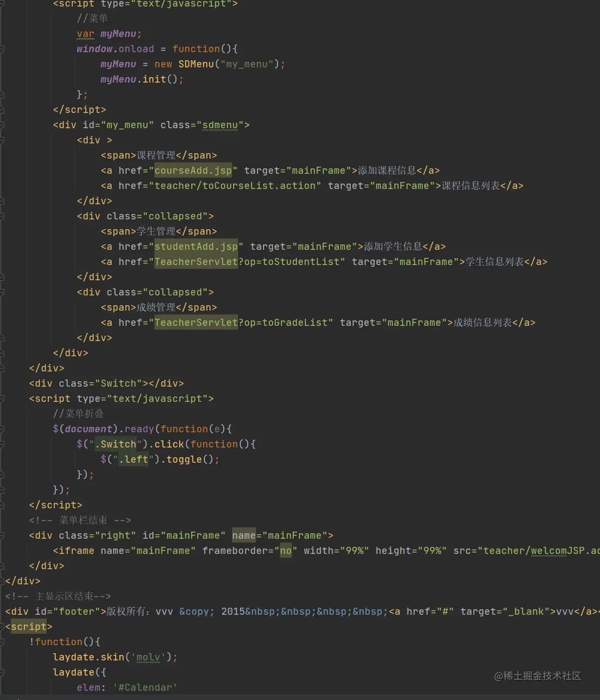Click the //菜单 comment line
Screen dimensions: 600x700
[x=92, y=18]
